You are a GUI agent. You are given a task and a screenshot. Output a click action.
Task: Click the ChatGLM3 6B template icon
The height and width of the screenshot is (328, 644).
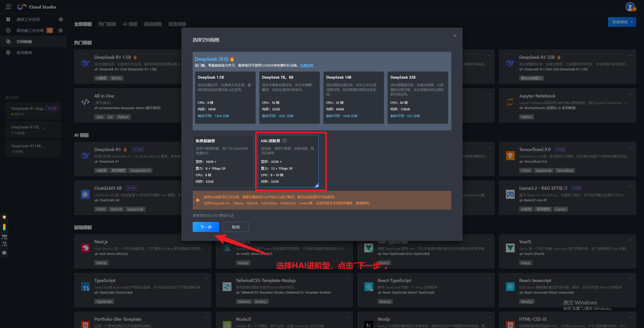pos(85,194)
